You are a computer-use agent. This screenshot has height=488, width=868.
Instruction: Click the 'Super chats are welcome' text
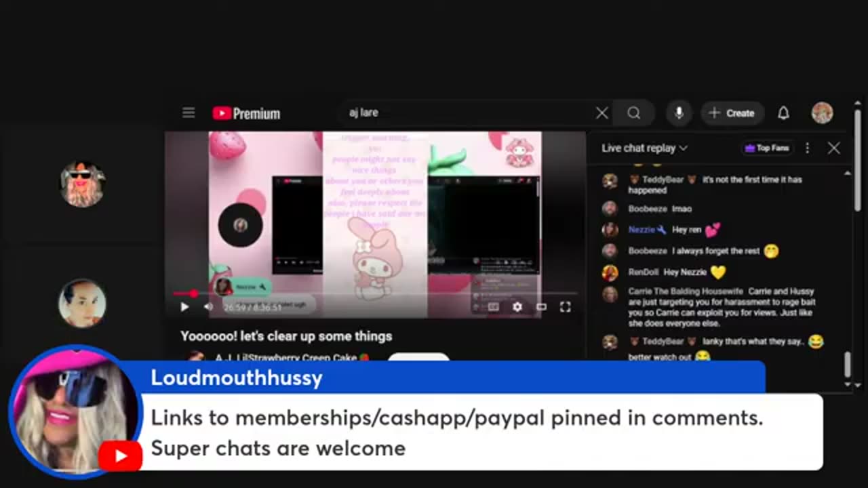click(278, 448)
